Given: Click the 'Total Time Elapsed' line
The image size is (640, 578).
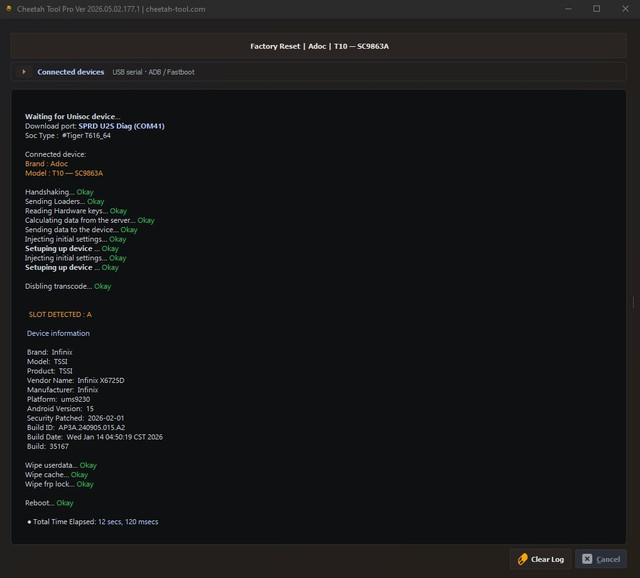Looking at the screenshot, I should [93, 521].
